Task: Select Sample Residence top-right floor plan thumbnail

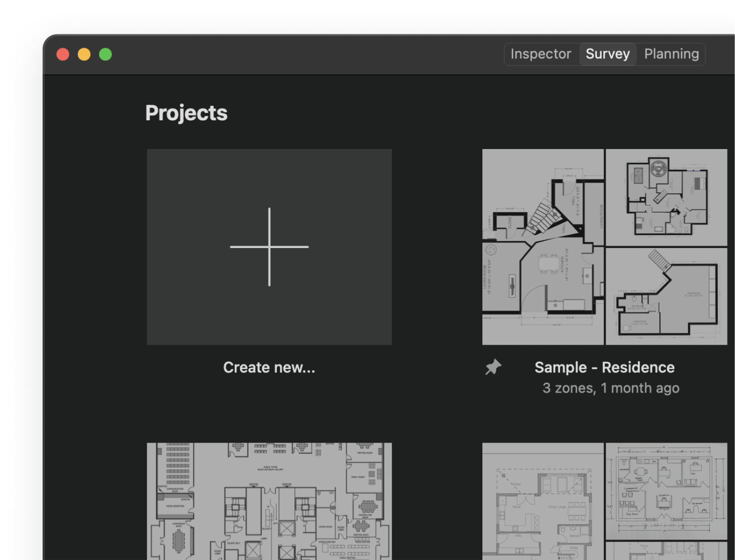Action: tap(666, 197)
